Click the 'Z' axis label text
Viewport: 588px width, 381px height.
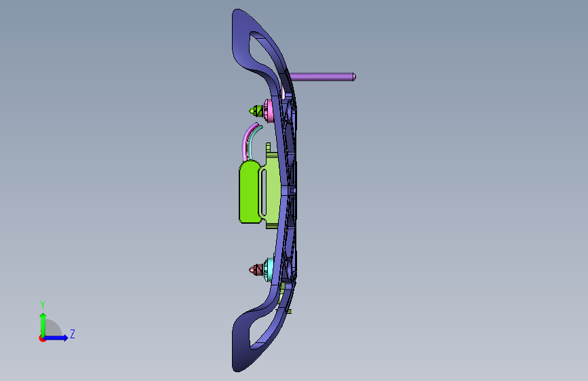pos(73,334)
